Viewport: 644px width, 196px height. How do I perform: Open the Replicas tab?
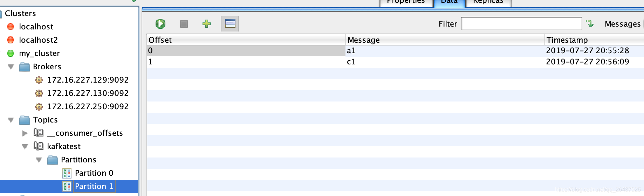coord(488,2)
